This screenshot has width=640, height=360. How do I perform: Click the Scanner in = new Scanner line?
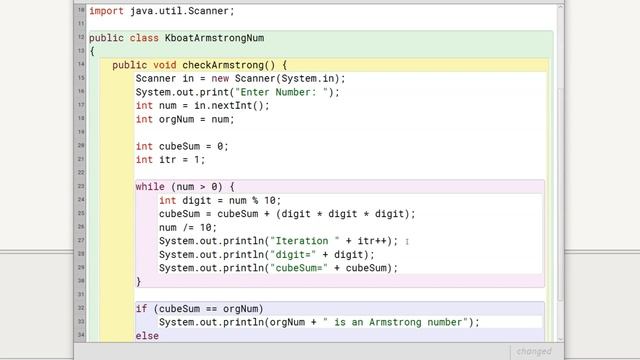click(240, 78)
